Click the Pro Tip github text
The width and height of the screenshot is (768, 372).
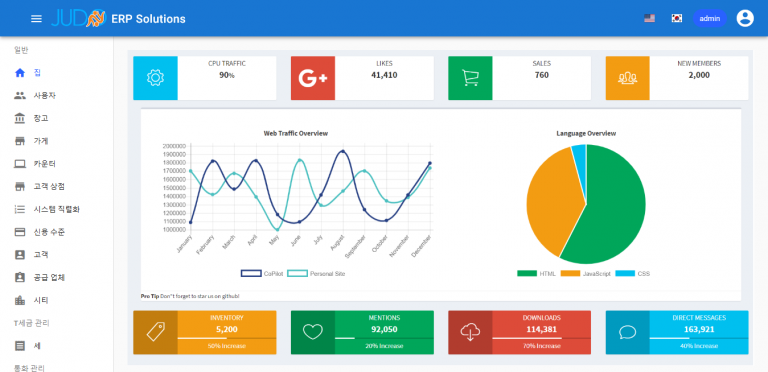pos(190,296)
